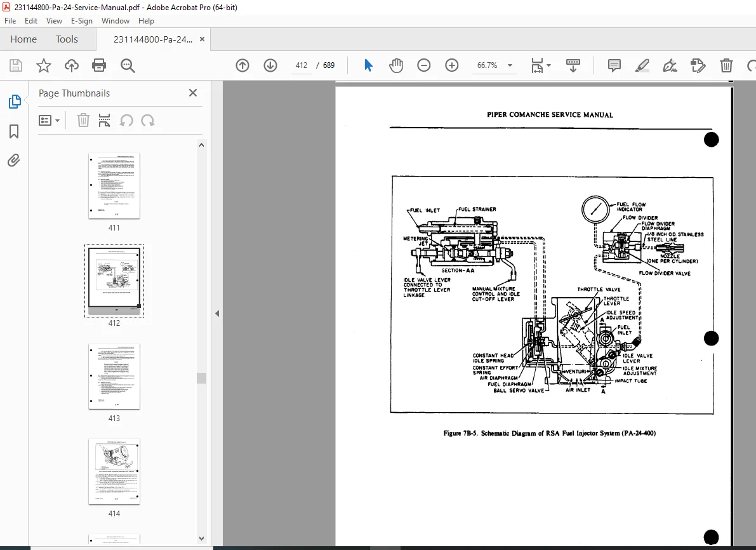Zoom out with minus button

tap(424, 65)
